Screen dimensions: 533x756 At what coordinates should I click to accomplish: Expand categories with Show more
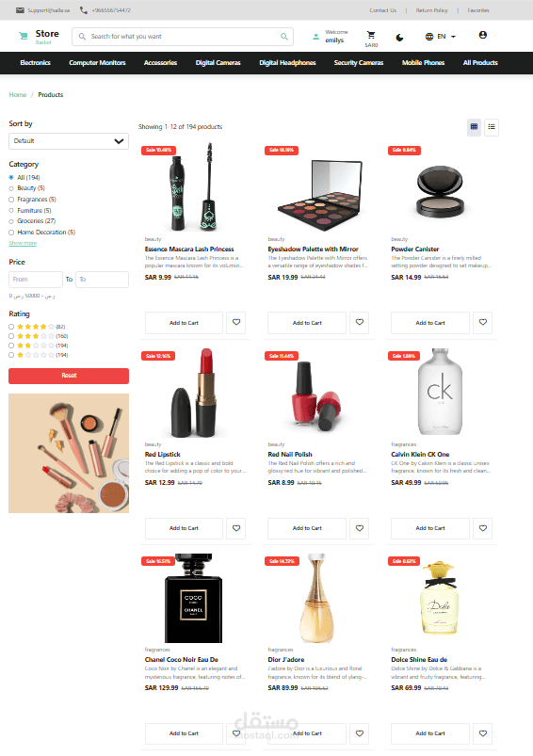23,243
